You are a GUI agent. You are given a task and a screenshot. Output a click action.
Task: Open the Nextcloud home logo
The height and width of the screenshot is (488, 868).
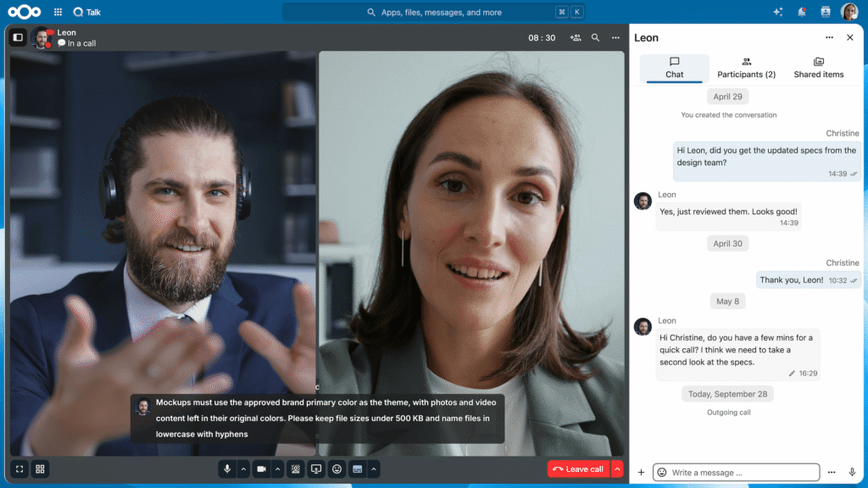point(25,12)
